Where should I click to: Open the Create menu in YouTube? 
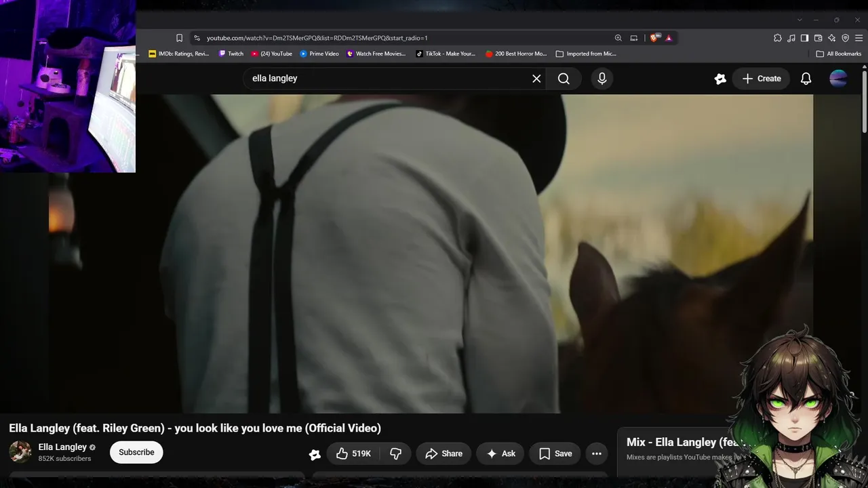coord(761,79)
